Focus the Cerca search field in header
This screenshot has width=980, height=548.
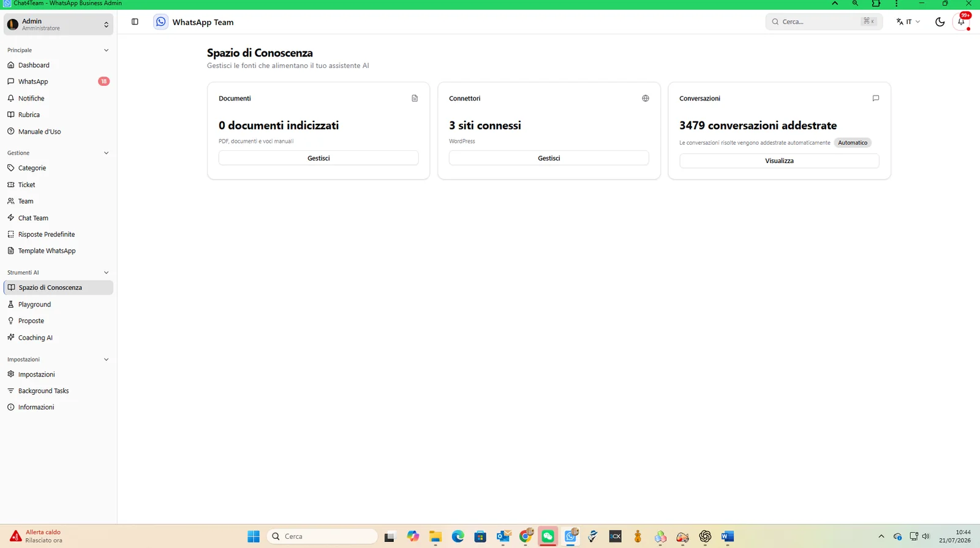(x=824, y=21)
